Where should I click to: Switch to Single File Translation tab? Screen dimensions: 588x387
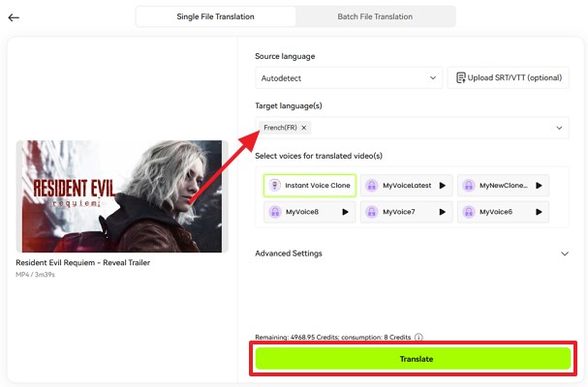[216, 16]
